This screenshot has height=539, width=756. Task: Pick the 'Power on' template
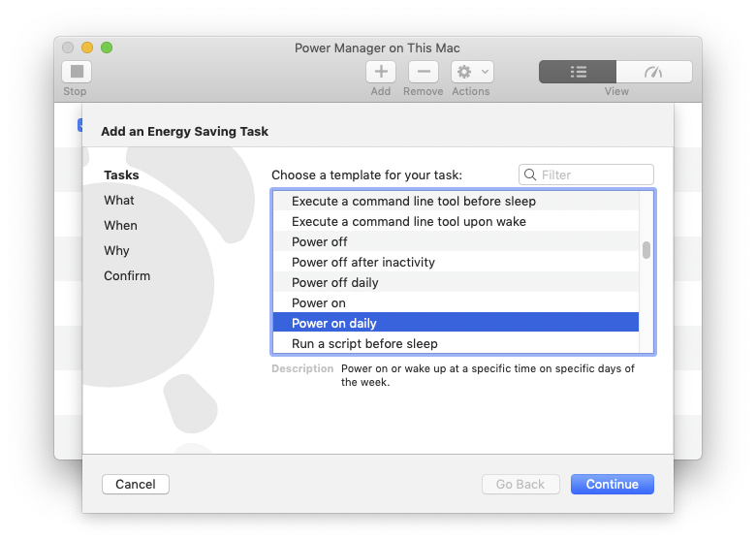pos(456,302)
